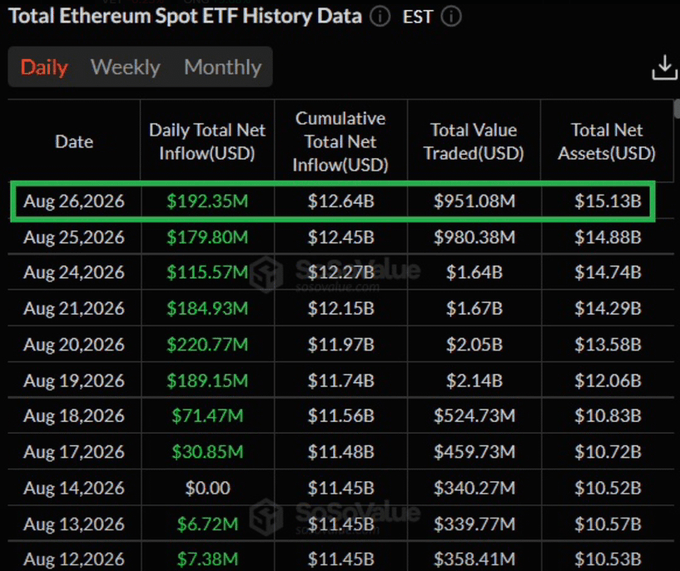This screenshot has height=571, width=680.
Task: Click the $30.85M daily inflow value
Action: click(x=207, y=453)
